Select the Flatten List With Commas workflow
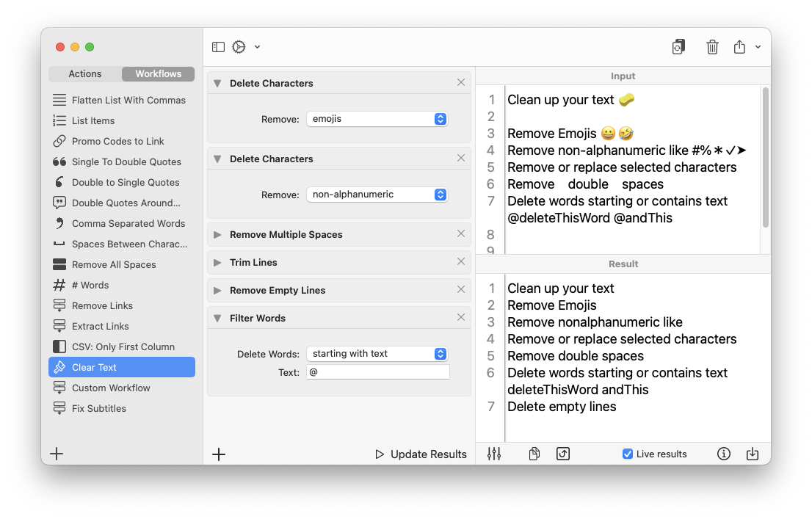 122,100
